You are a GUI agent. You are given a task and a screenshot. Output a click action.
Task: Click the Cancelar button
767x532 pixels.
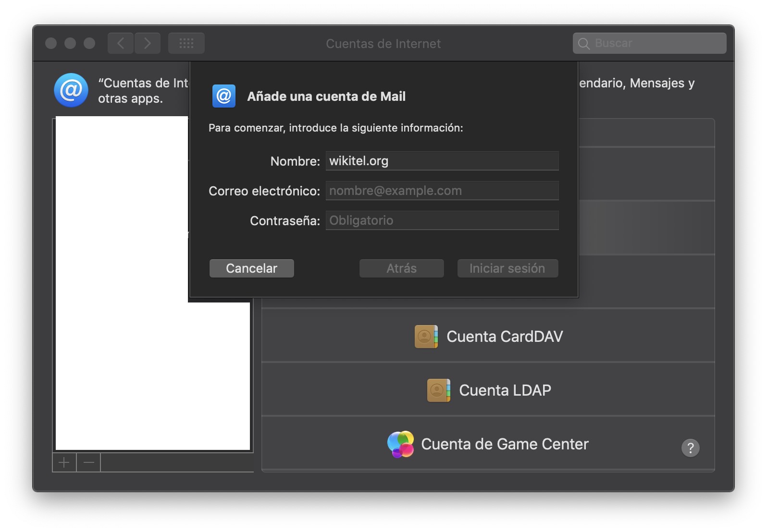coord(251,268)
